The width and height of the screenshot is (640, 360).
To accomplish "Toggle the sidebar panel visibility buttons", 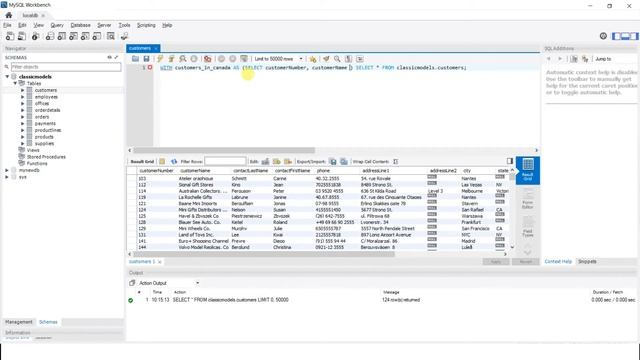I will coord(625,36).
